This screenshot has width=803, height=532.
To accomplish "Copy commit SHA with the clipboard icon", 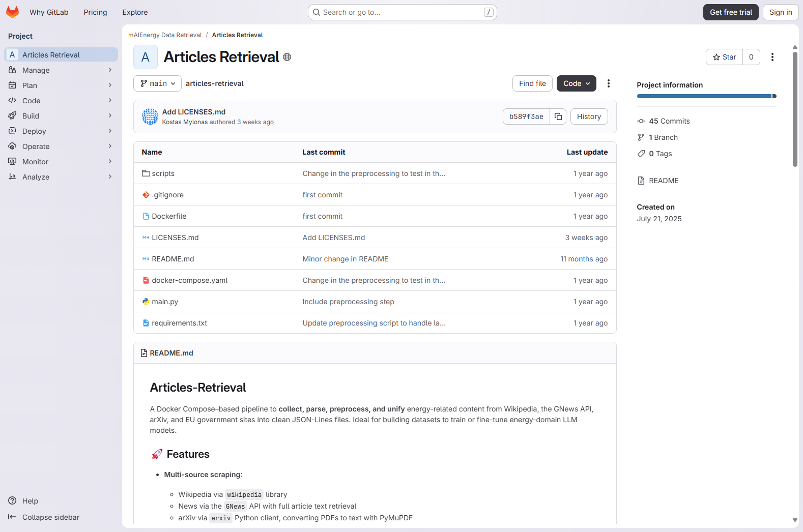I will pyautogui.click(x=558, y=116).
